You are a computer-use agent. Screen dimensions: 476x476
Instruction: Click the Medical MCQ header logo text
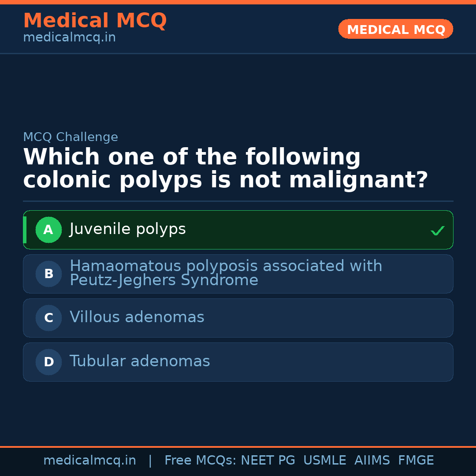click(x=95, y=21)
